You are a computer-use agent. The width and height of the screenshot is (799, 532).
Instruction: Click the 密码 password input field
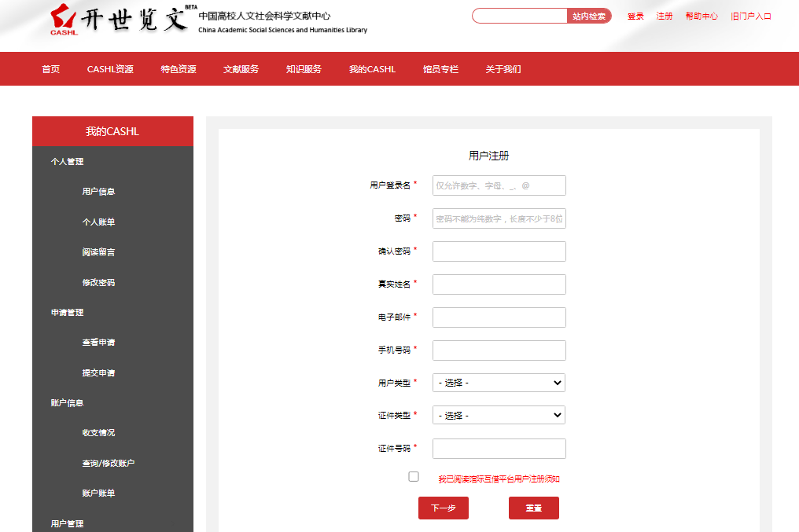point(499,218)
